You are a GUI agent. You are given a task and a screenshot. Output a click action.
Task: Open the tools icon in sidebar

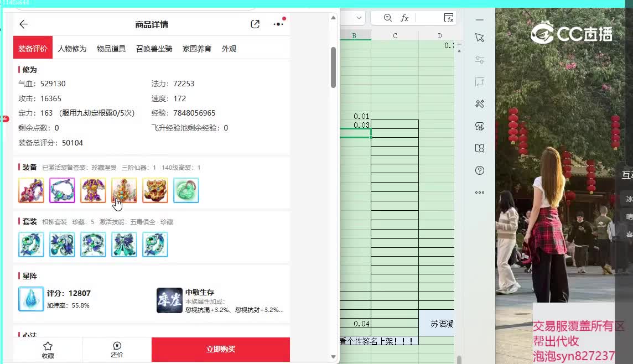pos(480,103)
